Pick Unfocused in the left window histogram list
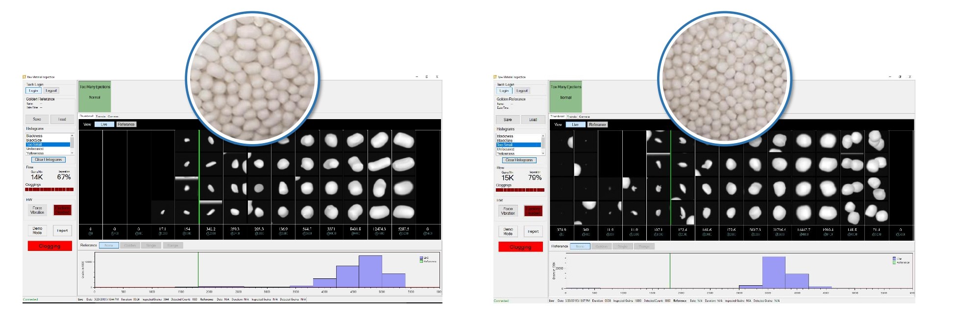 (x=35, y=149)
